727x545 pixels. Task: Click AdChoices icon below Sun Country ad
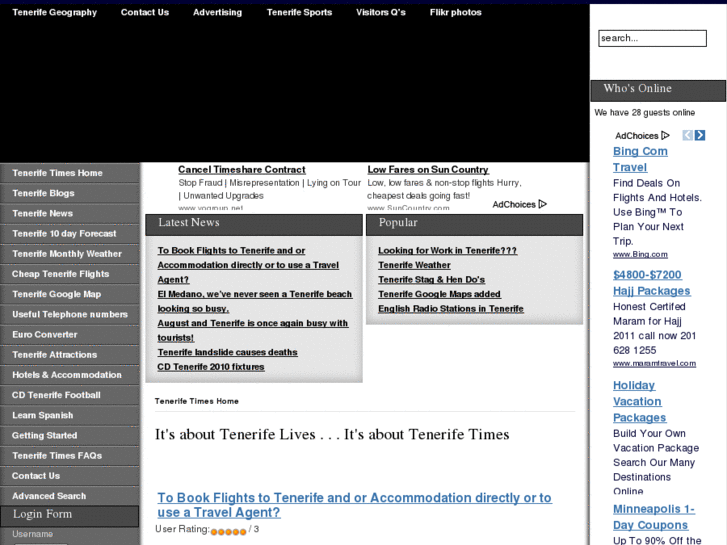543,204
